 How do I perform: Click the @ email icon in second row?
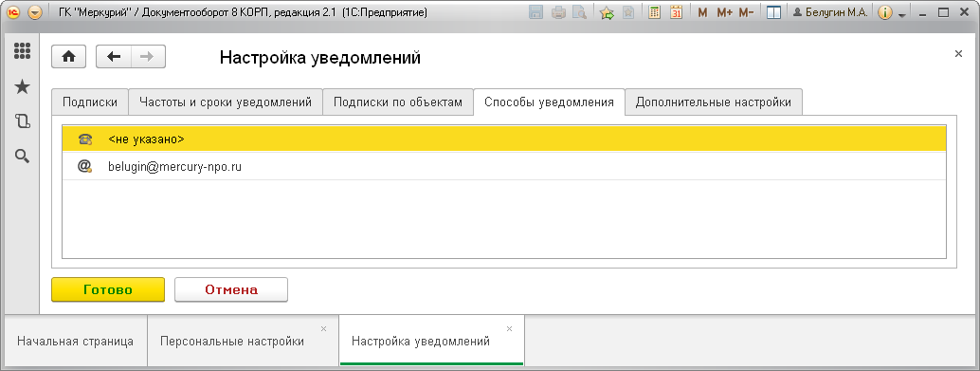point(85,167)
